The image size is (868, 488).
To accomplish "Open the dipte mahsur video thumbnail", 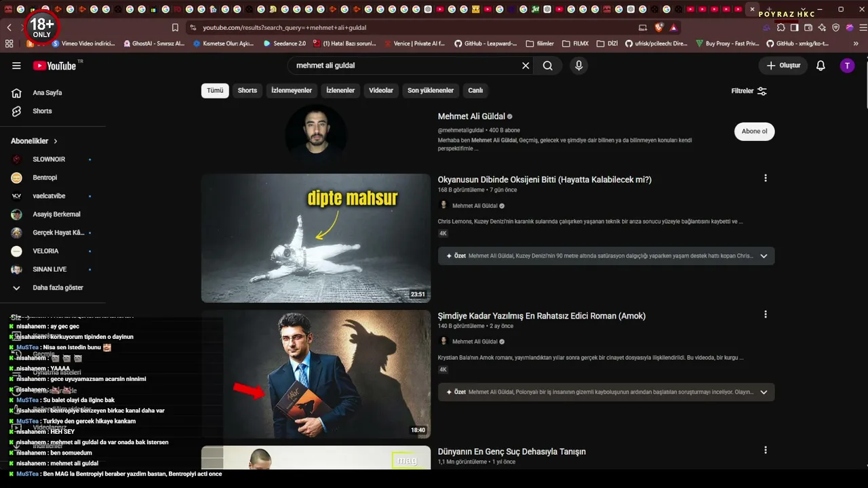I will tap(316, 238).
